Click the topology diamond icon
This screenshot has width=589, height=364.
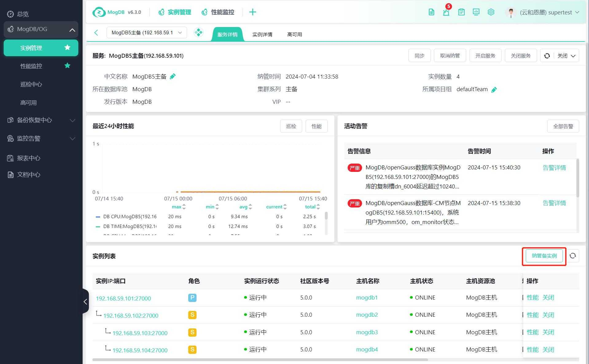(x=198, y=33)
